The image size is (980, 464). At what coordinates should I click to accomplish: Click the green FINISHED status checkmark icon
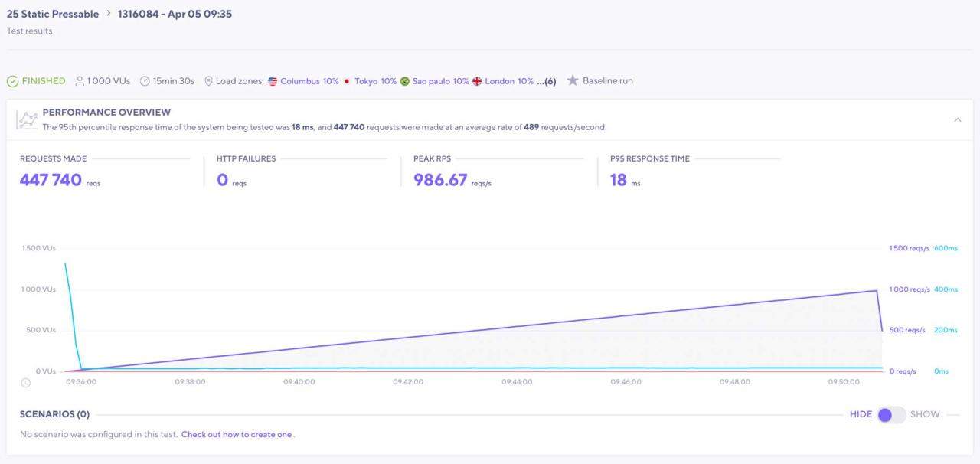point(12,81)
